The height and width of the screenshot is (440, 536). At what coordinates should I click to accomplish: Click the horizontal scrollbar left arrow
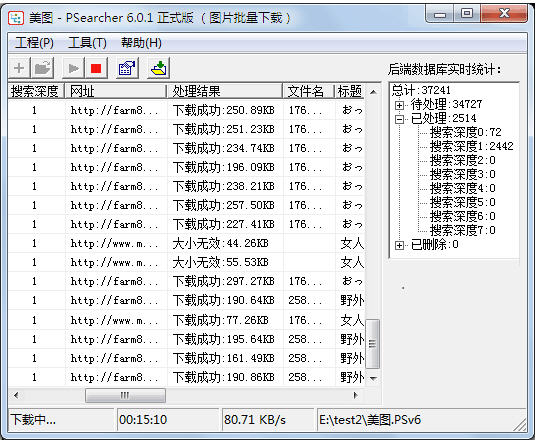(16, 396)
